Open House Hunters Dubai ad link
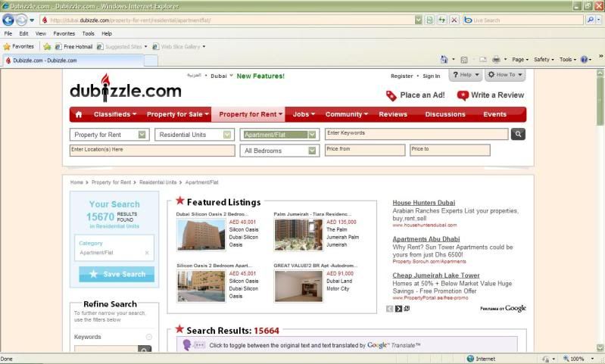 coord(424,203)
